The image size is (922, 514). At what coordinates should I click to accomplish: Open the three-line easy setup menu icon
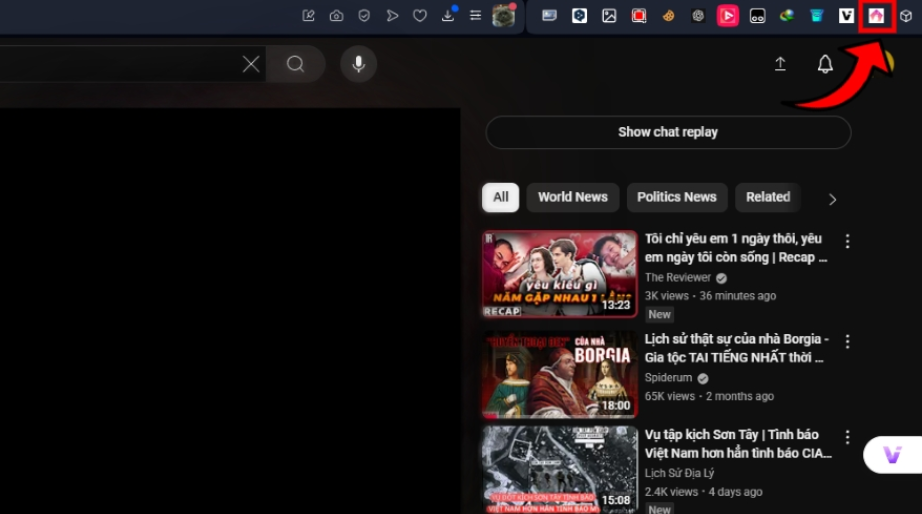476,15
